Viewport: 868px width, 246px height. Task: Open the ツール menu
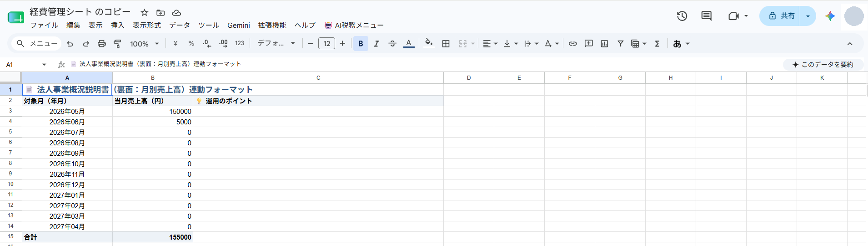[x=209, y=26]
